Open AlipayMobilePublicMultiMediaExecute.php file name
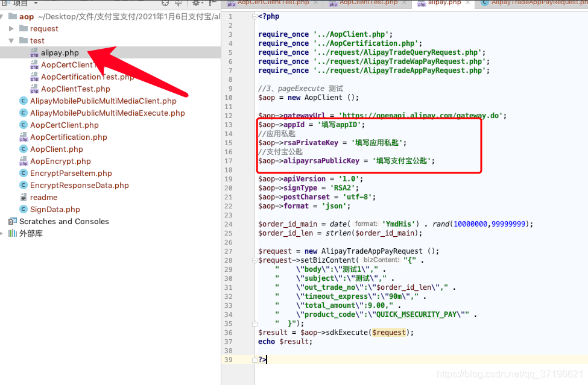Viewport: 588px width, 385px height. pos(107,113)
